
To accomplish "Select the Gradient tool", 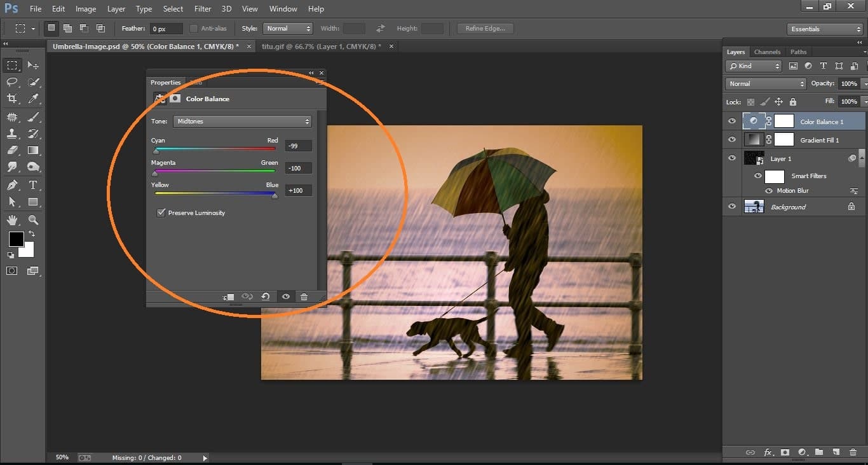I will pyautogui.click(x=33, y=150).
